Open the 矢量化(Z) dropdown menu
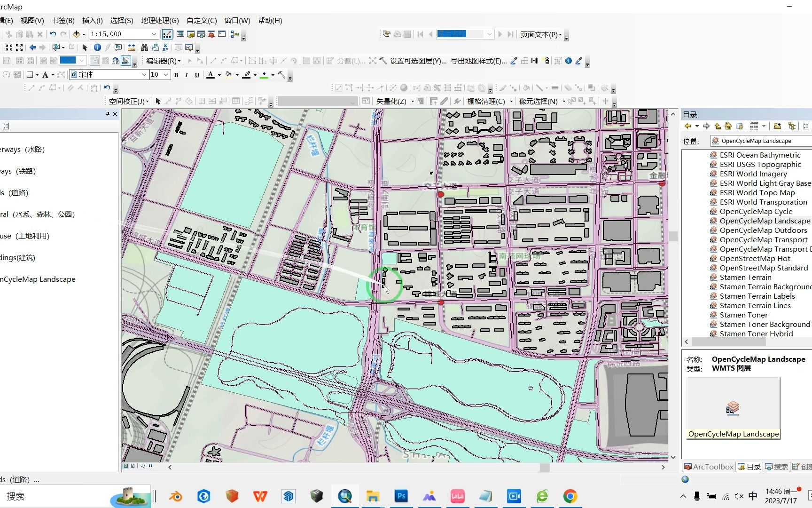Viewport: 812px width, 508px height. [395, 101]
